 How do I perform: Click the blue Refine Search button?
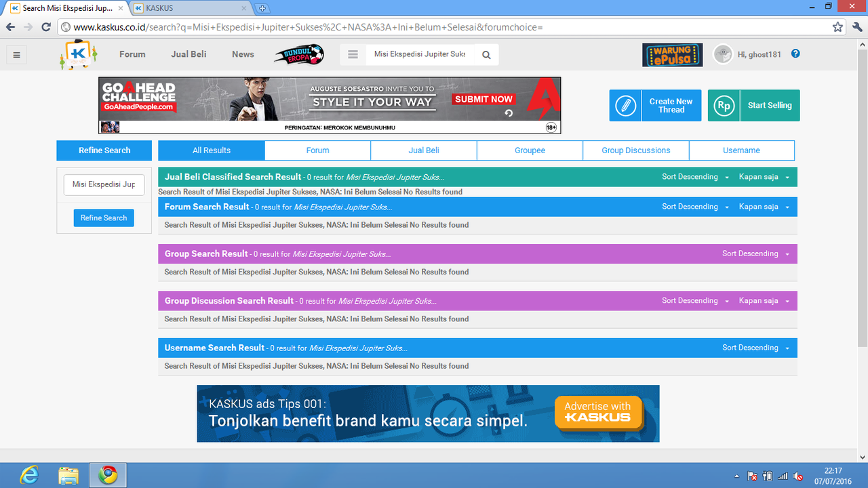104,218
